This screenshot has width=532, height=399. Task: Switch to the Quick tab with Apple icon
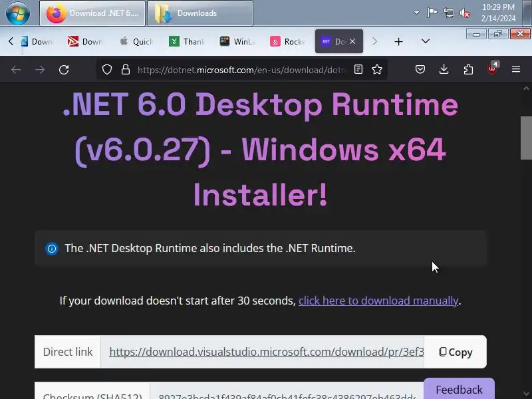[x=136, y=41]
